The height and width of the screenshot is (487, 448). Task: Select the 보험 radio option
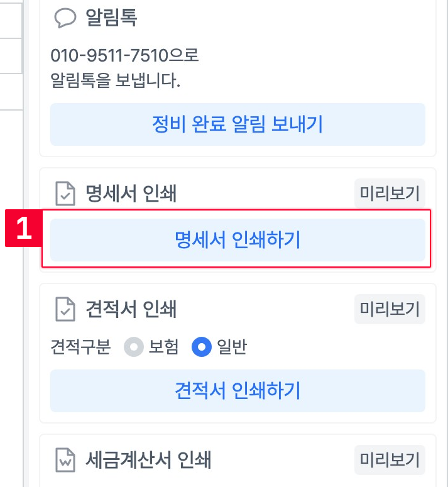(x=133, y=347)
